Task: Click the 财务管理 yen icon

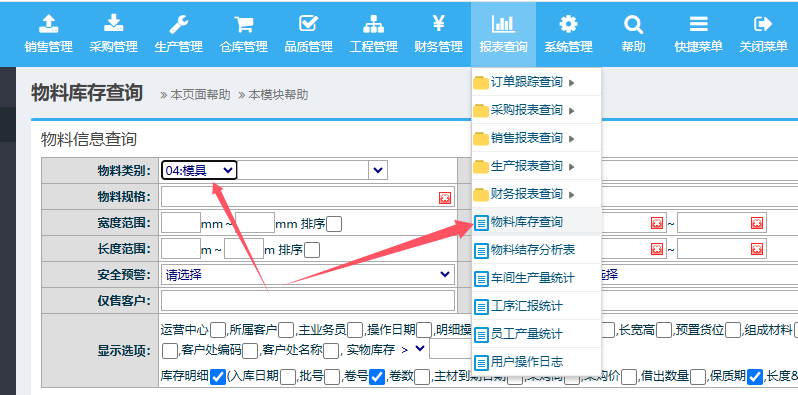Action: pyautogui.click(x=439, y=23)
